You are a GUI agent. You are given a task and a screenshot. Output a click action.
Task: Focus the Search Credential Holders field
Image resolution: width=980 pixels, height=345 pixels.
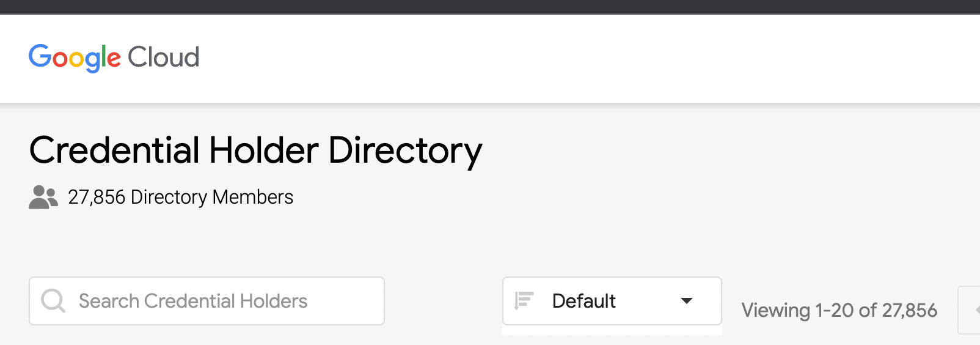pos(207,301)
